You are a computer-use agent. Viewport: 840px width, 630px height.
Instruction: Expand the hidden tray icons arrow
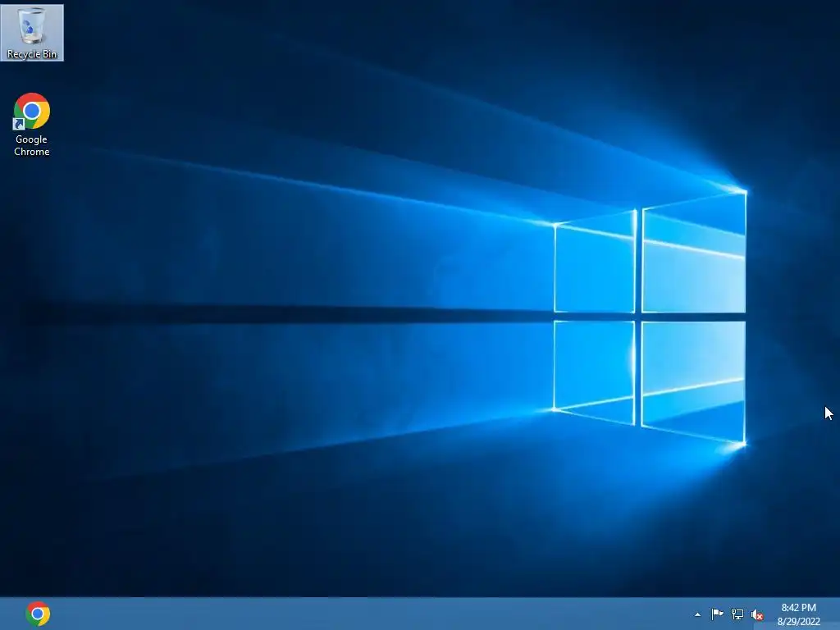click(x=697, y=614)
